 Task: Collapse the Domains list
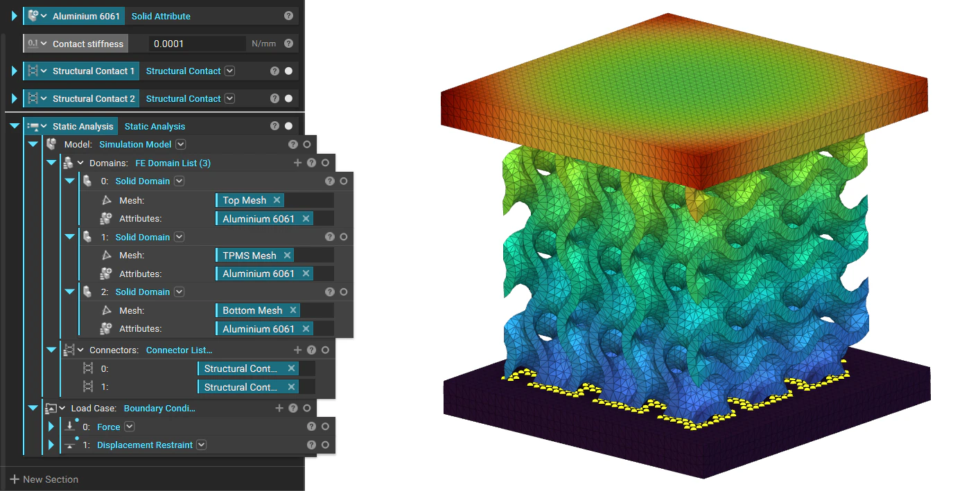[x=51, y=163]
